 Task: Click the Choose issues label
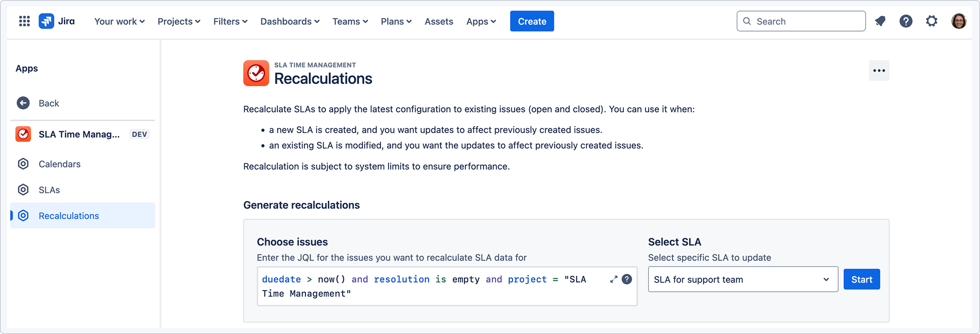292,242
